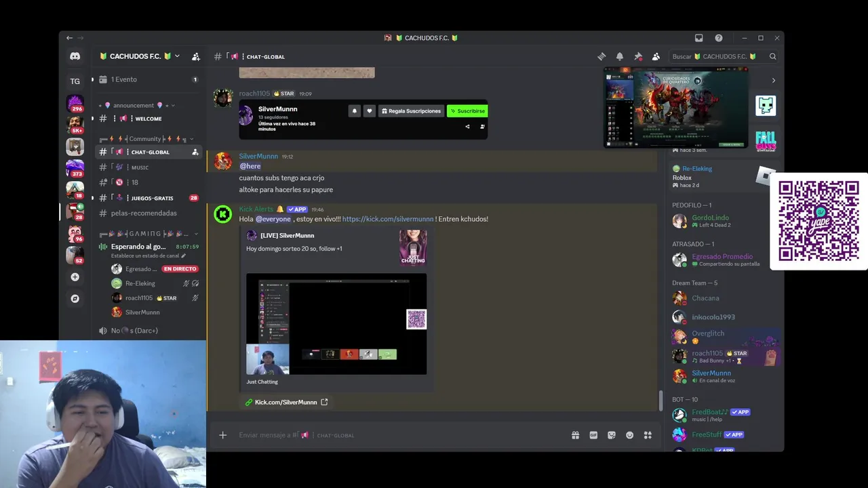Open Threads icon in channel header
The width and height of the screenshot is (868, 488).
point(601,56)
